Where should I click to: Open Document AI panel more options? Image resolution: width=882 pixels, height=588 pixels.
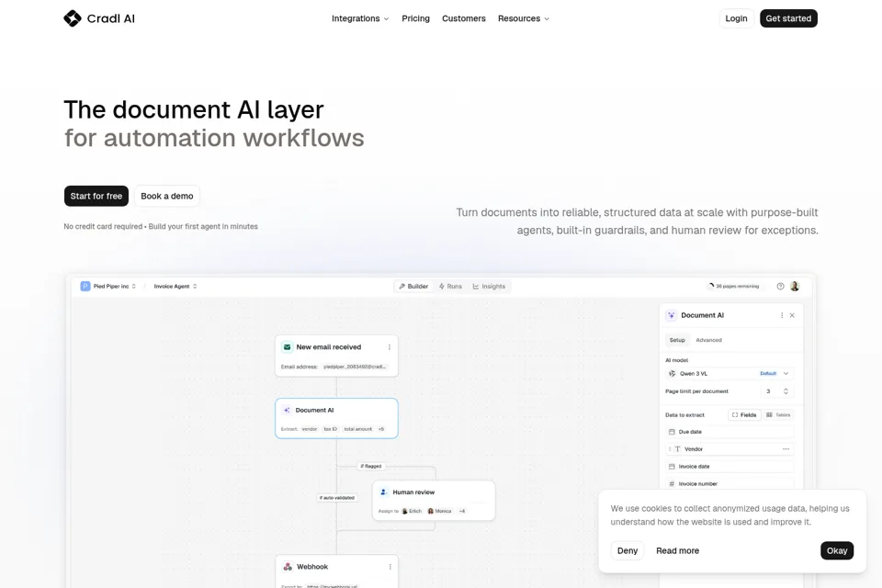point(782,316)
